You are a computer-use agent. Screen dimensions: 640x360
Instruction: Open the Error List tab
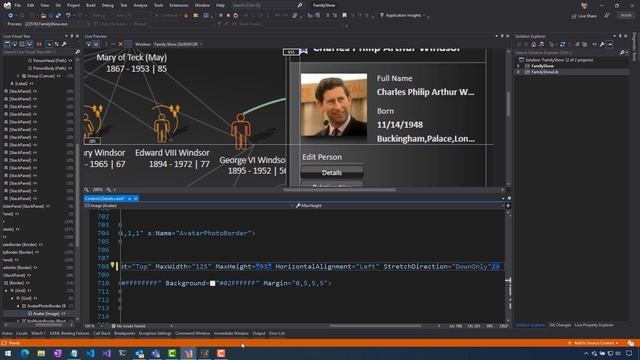pyautogui.click(x=277, y=333)
